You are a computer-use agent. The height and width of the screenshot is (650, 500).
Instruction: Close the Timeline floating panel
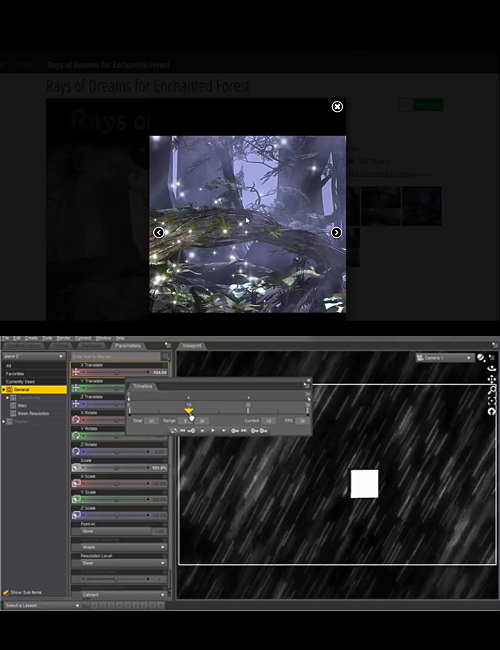point(308,380)
